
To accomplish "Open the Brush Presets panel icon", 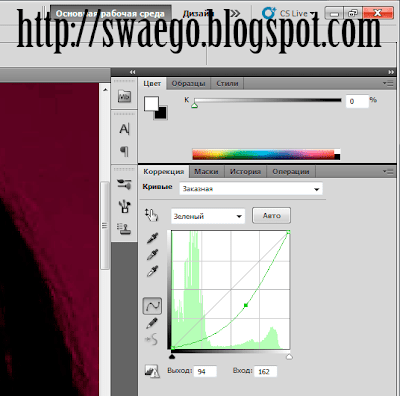I will click(x=124, y=184).
